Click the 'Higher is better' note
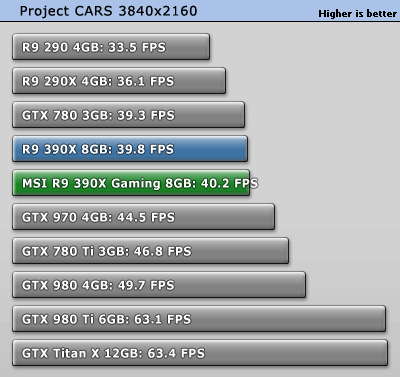Viewport: 400px width, 377px height. click(357, 14)
